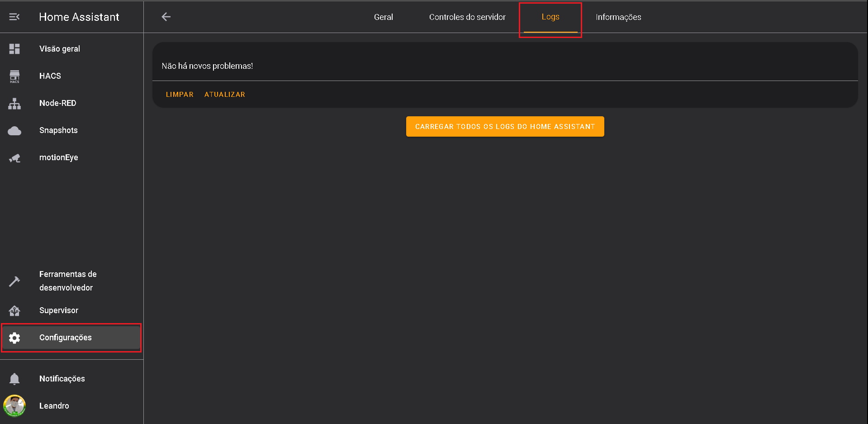Switch to the Geral tab
Viewport: 868px width, 424px height.
(383, 17)
